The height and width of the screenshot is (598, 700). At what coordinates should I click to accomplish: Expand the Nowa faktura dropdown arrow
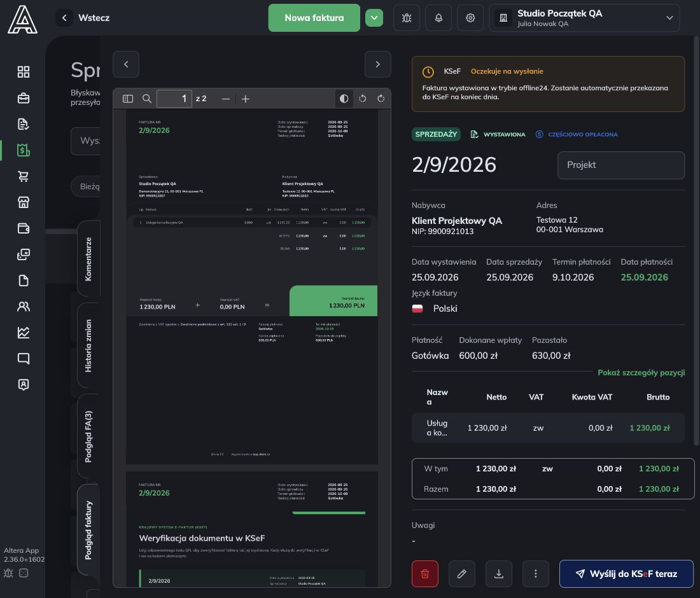pos(374,18)
